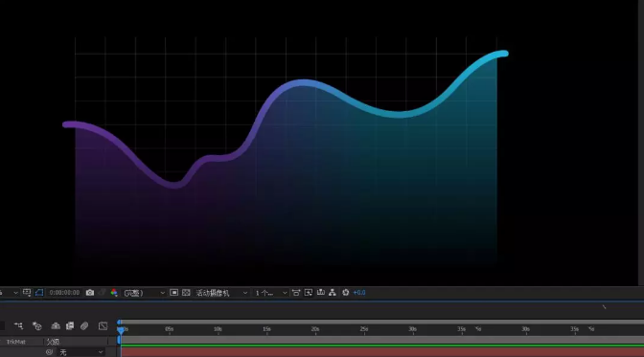
Task: Click the 20s mark on time ruler
Action: [x=315, y=329]
